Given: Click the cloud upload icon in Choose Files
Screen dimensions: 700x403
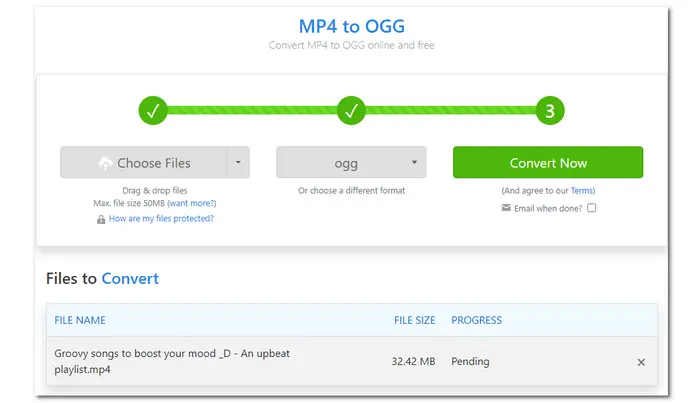Looking at the screenshot, I should coord(105,163).
